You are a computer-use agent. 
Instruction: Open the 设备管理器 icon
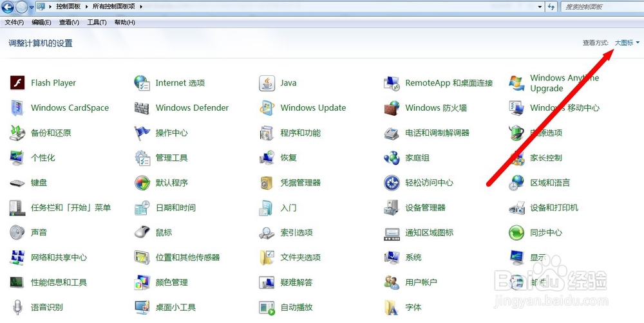tap(392, 208)
